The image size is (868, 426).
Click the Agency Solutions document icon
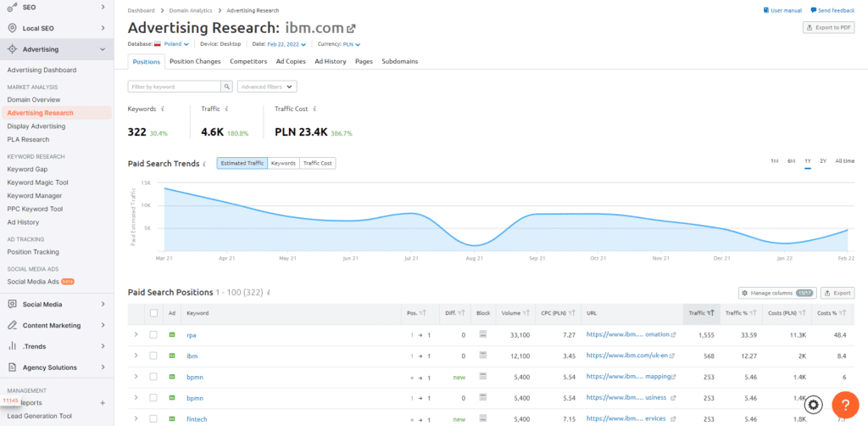click(x=12, y=367)
